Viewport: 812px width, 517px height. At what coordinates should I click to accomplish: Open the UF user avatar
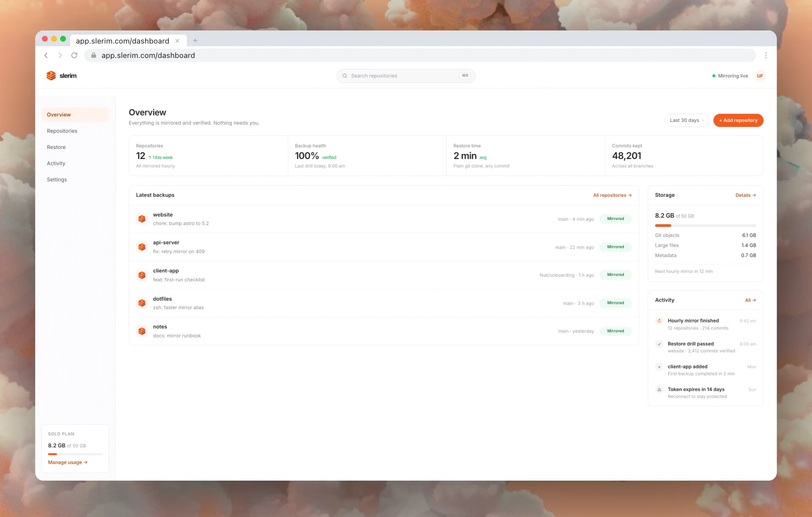(760, 76)
